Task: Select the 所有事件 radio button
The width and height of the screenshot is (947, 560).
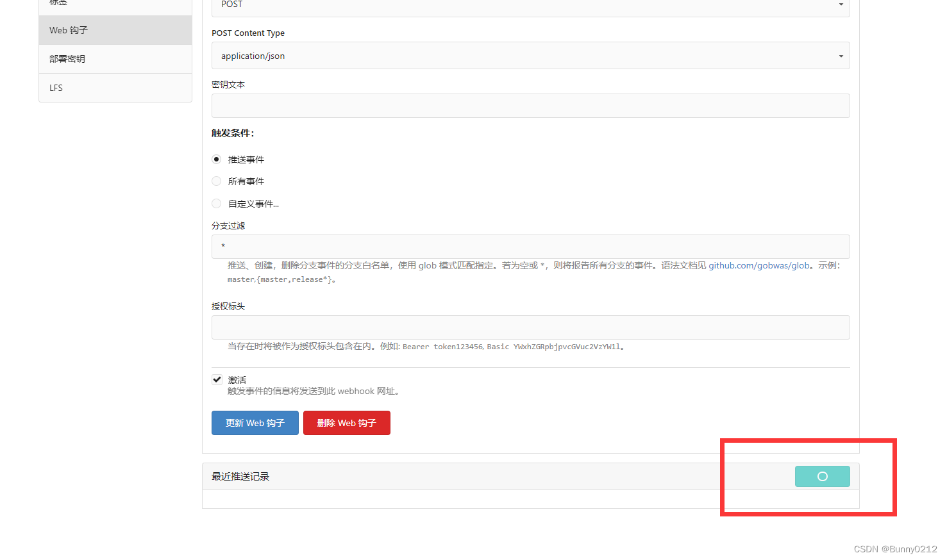Action: click(217, 181)
